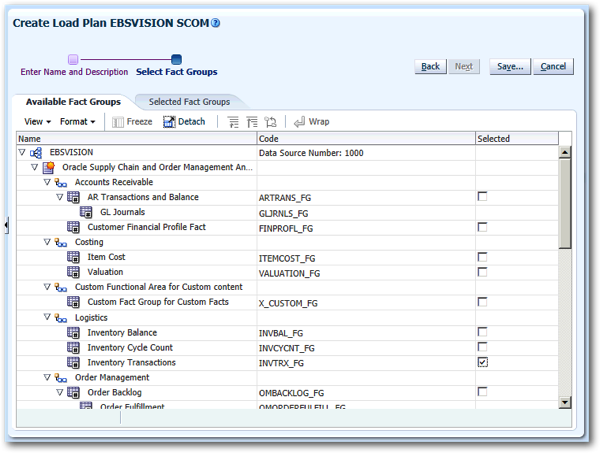Click left panel splitter collapse arrow

[6, 225]
